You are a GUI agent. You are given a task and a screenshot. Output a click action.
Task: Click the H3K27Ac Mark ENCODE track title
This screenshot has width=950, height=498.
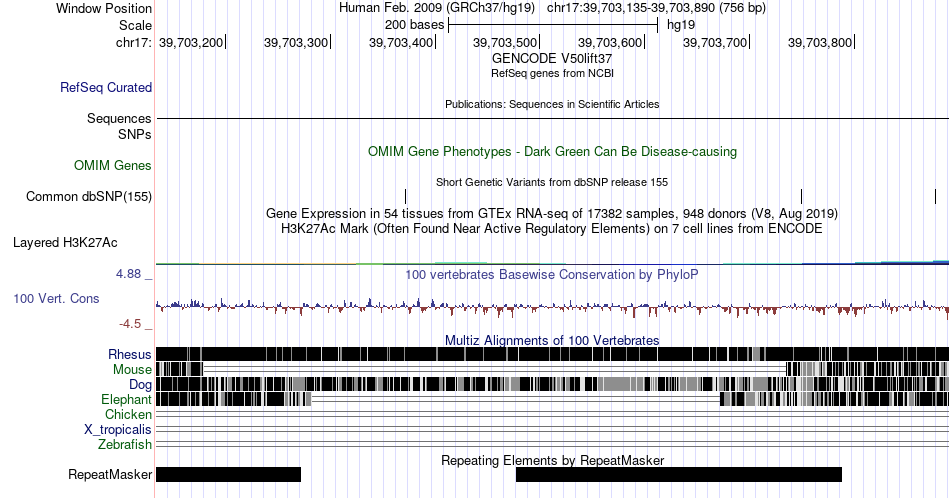tap(552, 228)
